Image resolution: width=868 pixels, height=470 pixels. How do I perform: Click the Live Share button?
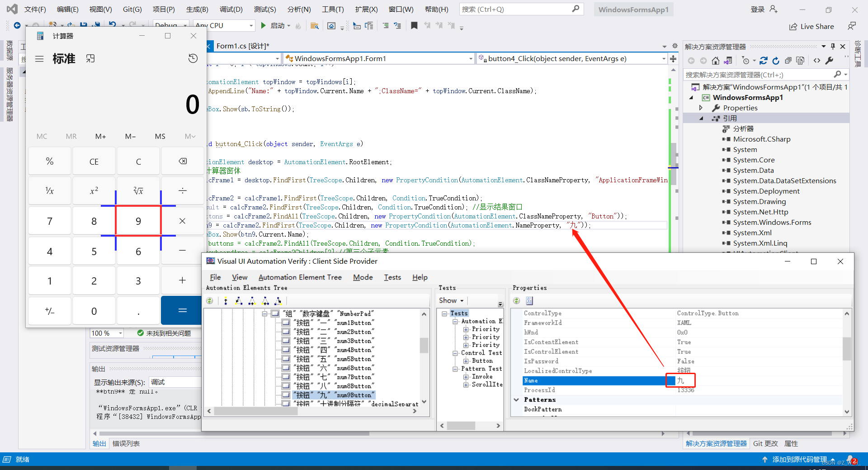click(x=811, y=26)
